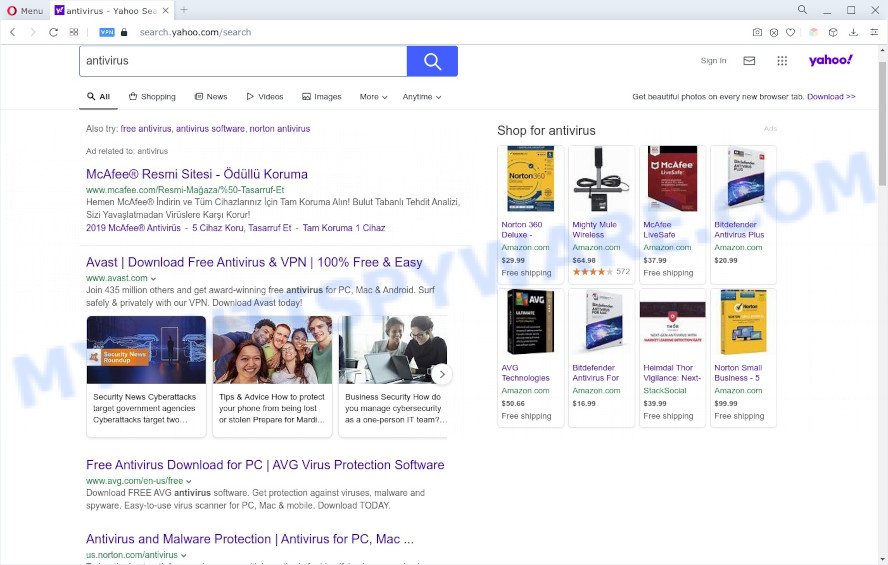
Task: Open the Speed Dial grid icon
Action: [74, 32]
